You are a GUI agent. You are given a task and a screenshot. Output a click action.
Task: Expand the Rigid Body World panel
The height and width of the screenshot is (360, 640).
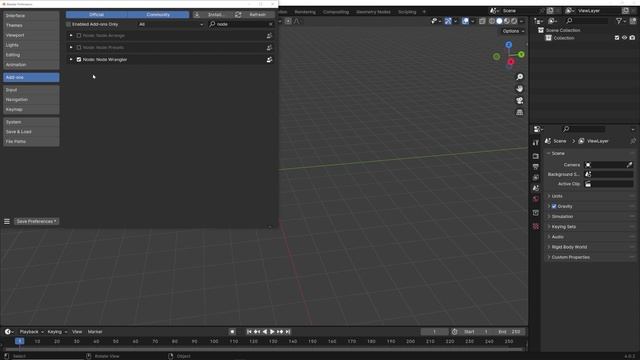click(569, 247)
